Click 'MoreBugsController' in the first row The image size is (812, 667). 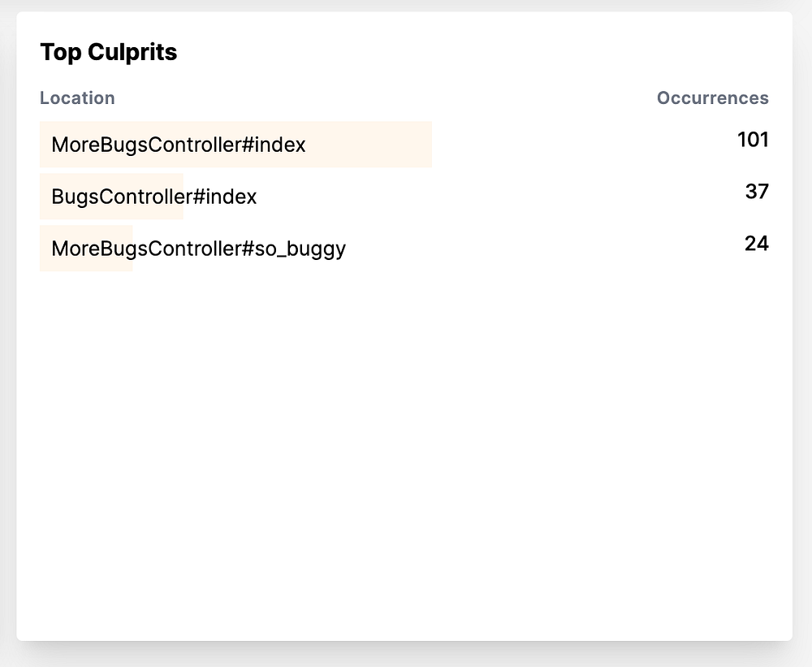[146, 145]
